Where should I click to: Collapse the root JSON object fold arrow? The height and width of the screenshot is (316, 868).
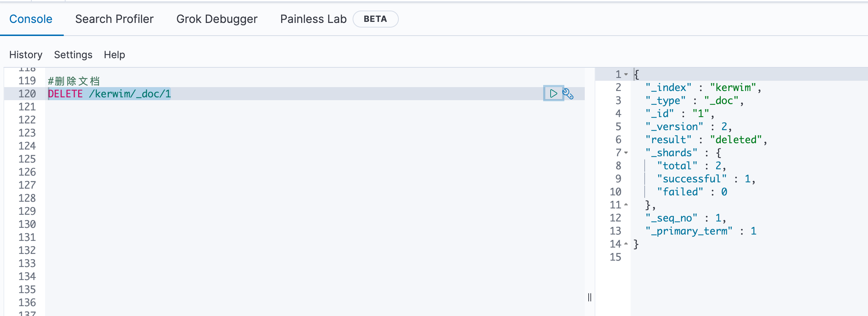(626, 74)
